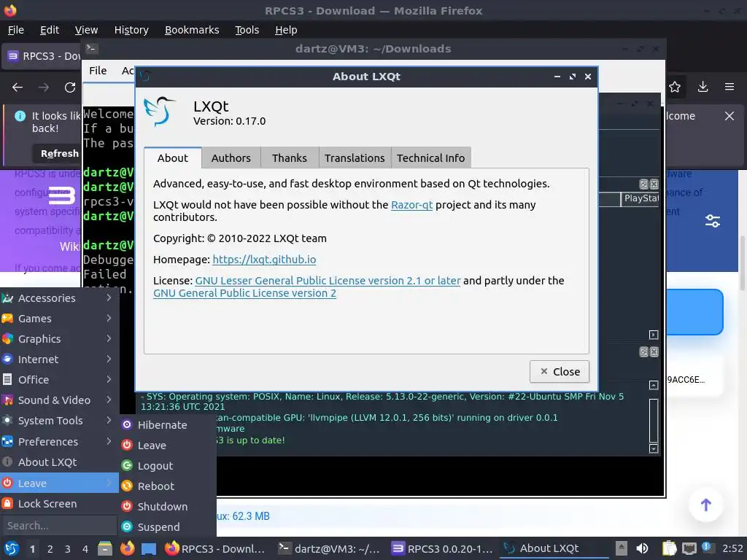747x560 pixels.
Task: Click the clipboard tray icon
Action: point(670,548)
